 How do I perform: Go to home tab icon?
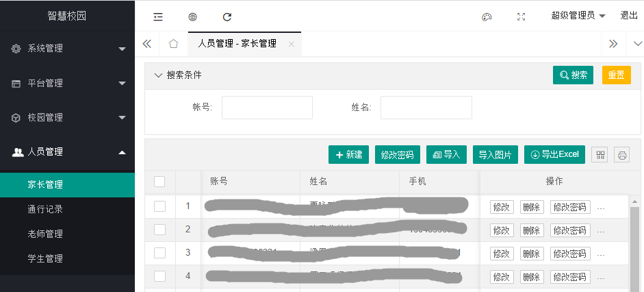173,44
